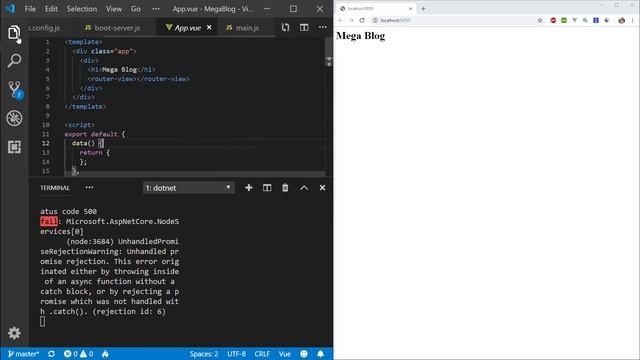Click the Vue devtools extension icon
The height and width of the screenshot is (360, 640).
click(x=574, y=20)
